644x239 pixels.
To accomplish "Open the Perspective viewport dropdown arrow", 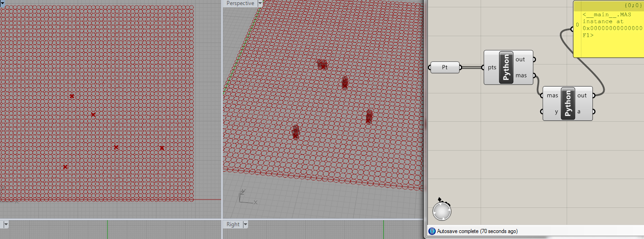I will click(260, 3).
